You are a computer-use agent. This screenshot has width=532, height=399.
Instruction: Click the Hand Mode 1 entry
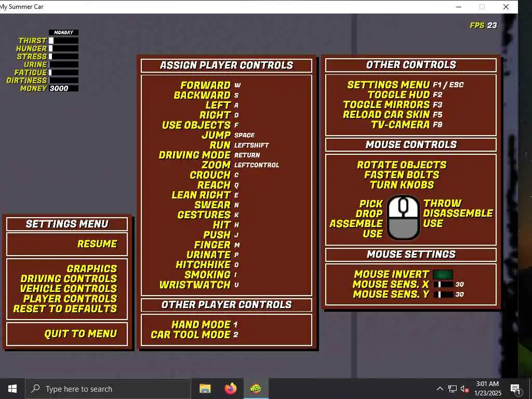point(204,325)
